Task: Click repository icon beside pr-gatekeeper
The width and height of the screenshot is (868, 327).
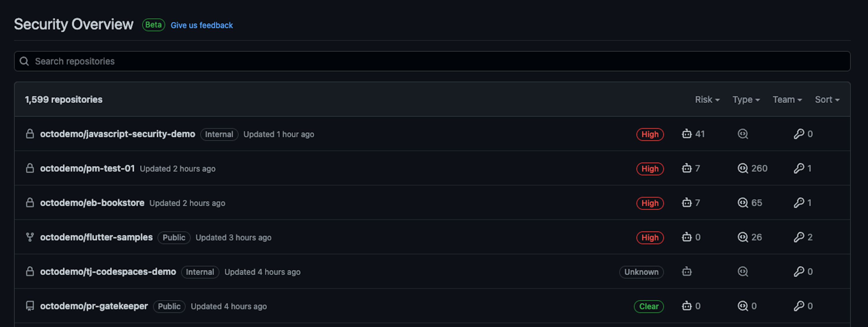Action: (x=30, y=306)
